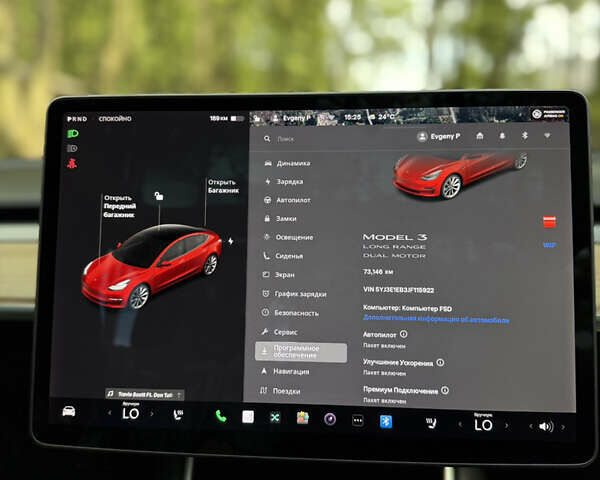Screen dimensions: 600x480
Task: Tap the Bluetooth icon in bottom dock
Action: tap(385, 421)
